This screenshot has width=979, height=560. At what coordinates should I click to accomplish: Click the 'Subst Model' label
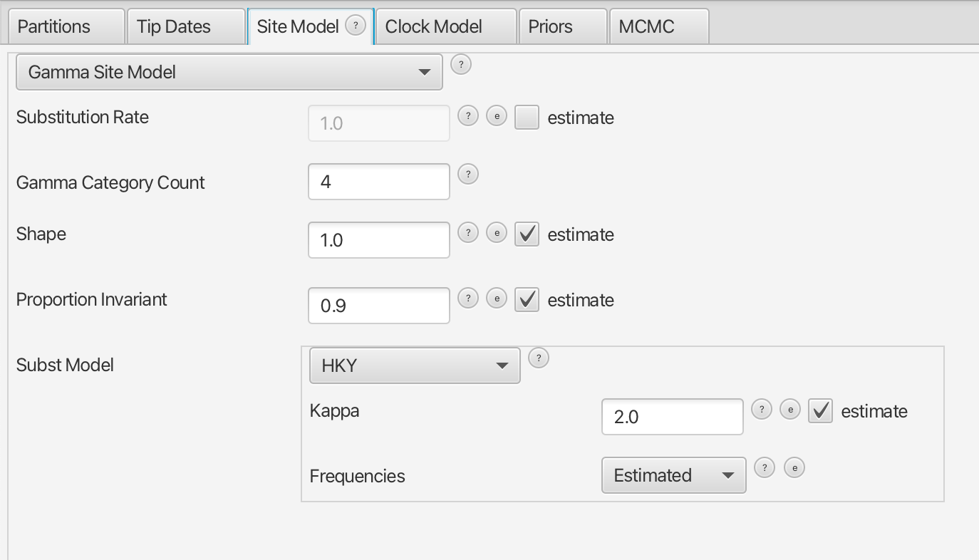[65, 365]
